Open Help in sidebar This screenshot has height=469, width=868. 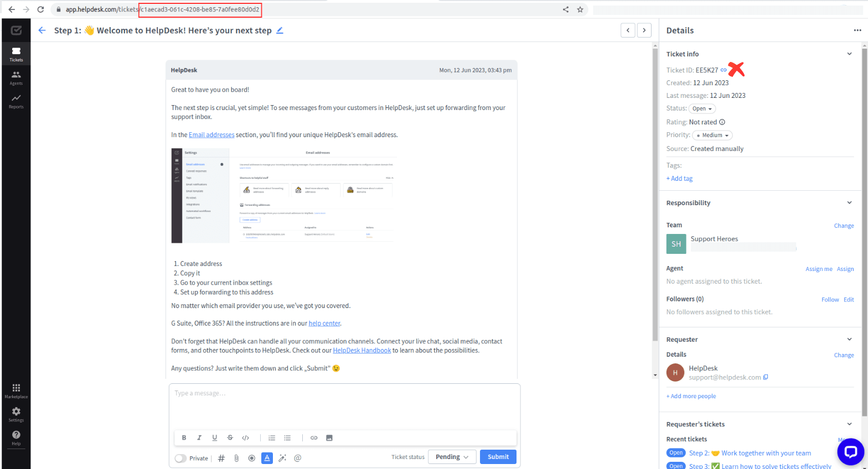[16, 438]
